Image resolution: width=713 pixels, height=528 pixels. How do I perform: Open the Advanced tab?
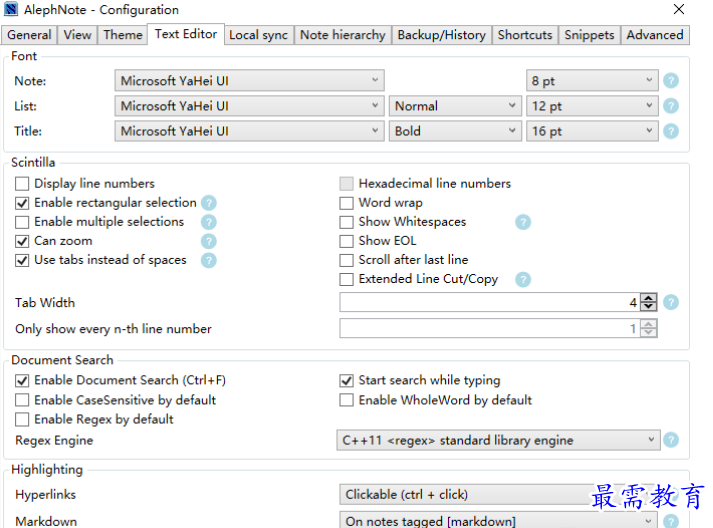tap(655, 35)
